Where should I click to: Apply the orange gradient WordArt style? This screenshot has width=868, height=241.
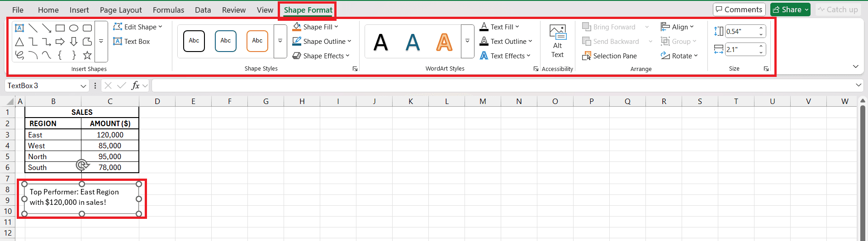tap(444, 42)
